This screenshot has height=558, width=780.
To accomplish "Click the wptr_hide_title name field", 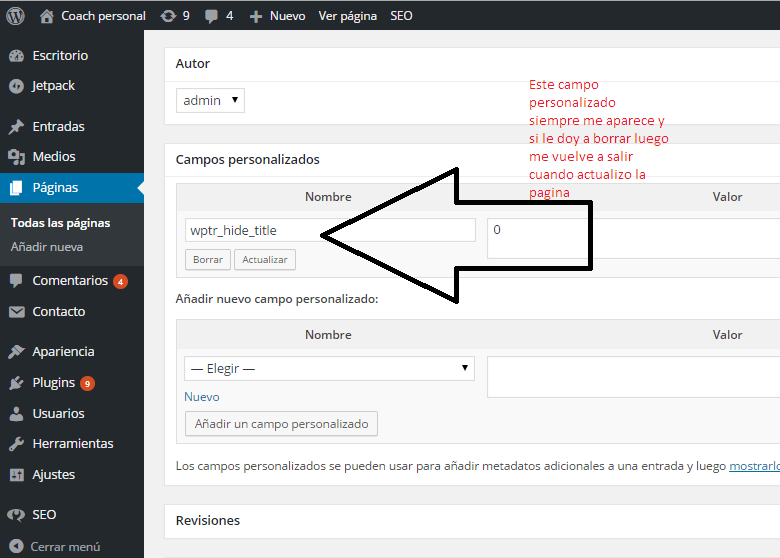I will [x=330, y=230].
